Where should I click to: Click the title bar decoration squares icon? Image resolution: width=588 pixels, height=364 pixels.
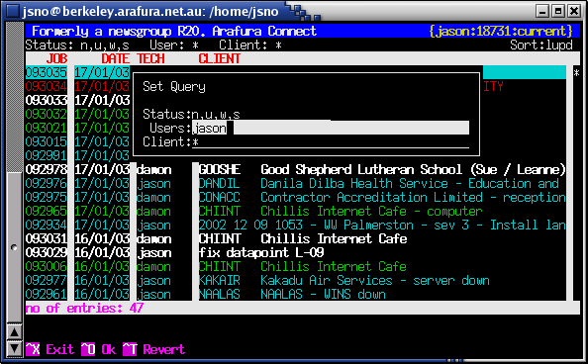(305, 12)
